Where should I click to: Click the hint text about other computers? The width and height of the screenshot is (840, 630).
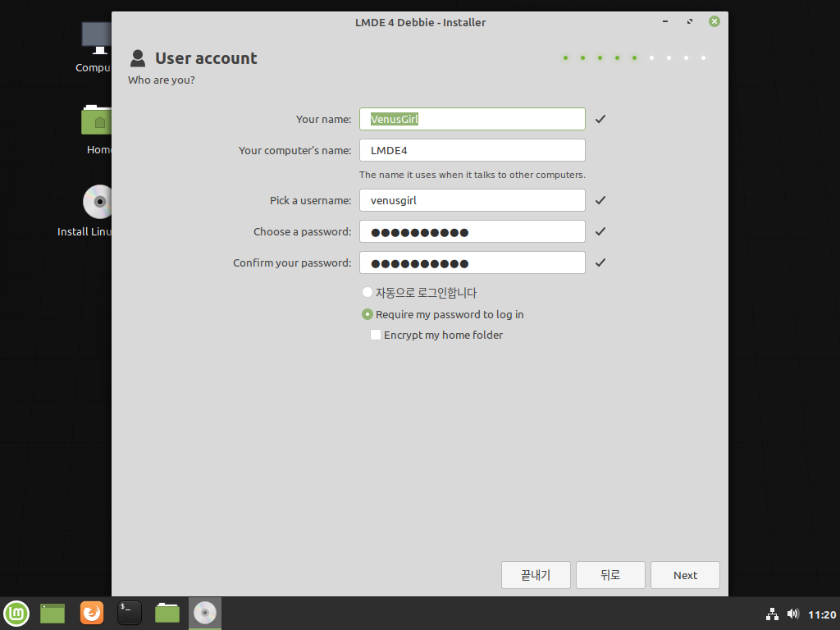click(x=472, y=175)
